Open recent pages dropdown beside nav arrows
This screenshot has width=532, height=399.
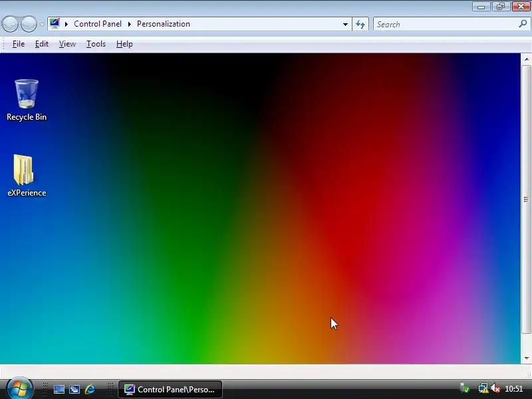pos(42,25)
